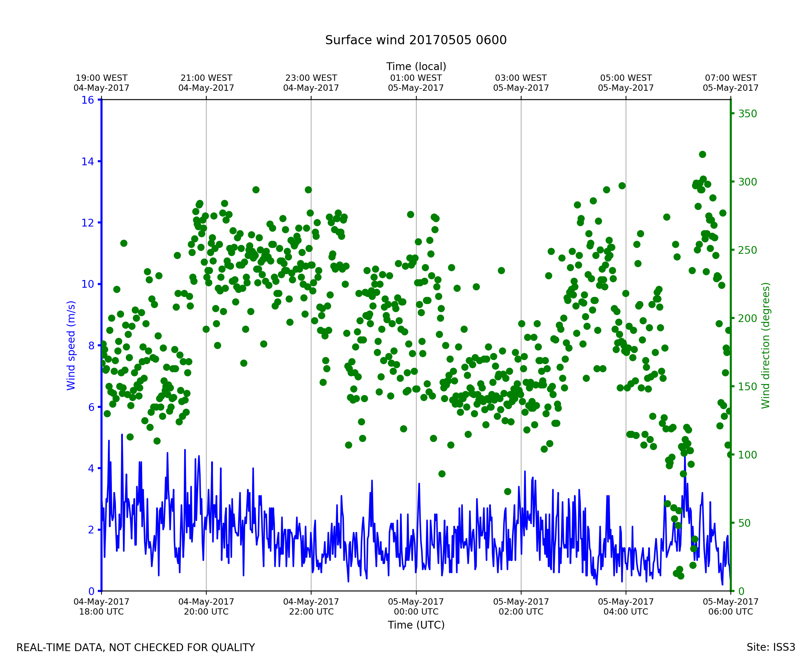Click the 'Site: ISS3' text
Viewport: 812px width, 664px height.
coord(771,647)
